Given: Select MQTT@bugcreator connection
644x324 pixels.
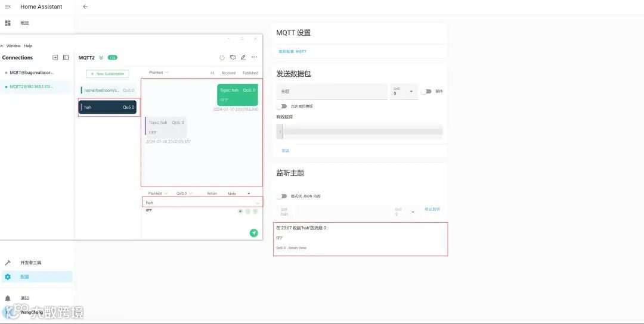Looking at the screenshot, I should [32, 73].
